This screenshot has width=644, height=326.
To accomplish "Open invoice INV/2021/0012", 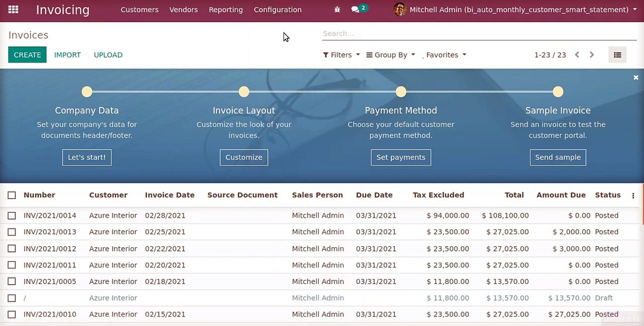I will coord(50,249).
